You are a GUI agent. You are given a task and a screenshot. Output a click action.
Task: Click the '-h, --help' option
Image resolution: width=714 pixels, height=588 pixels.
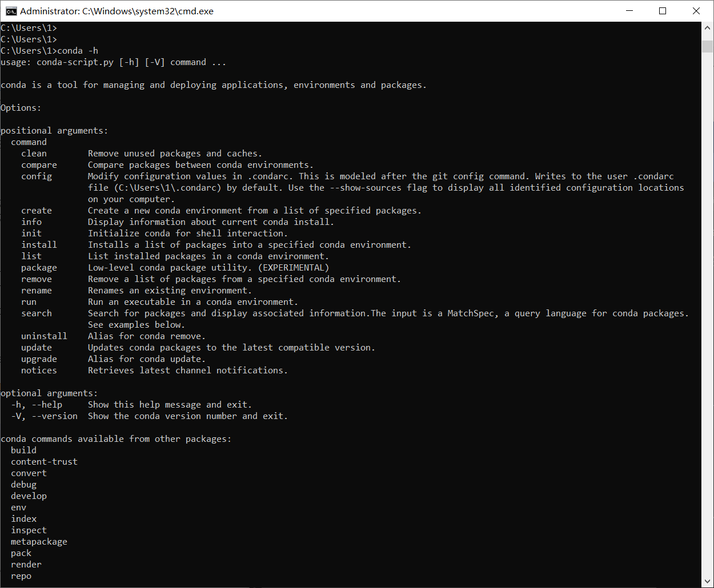[x=37, y=405]
